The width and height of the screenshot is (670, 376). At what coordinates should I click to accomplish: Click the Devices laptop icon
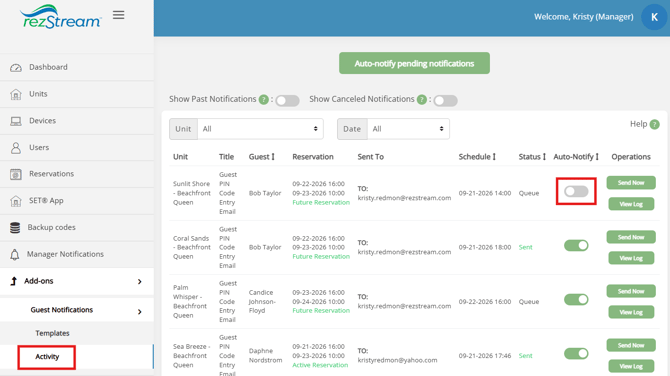(16, 121)
